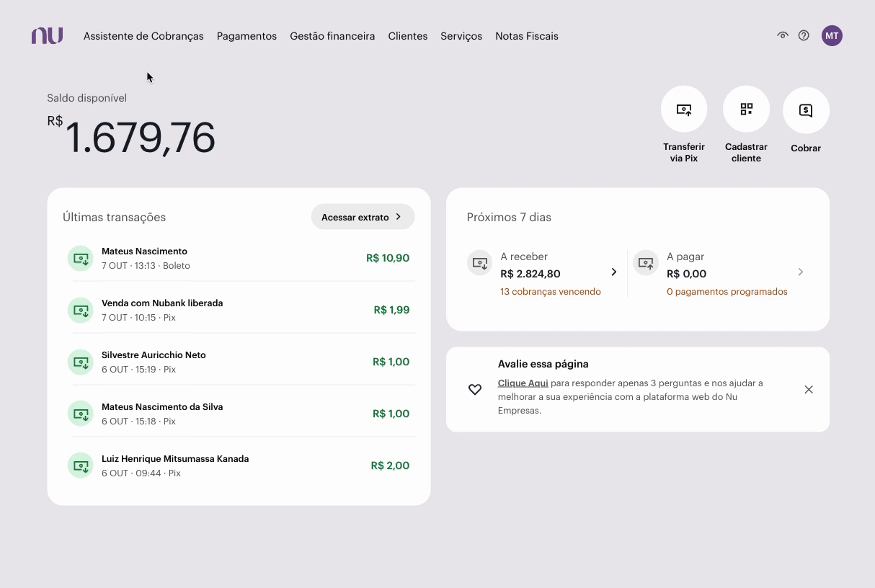Open the 0 pagamentos programados link
The height and width of the screenshot is (588, 875).
pyautogui.click(x=727, y=292)
